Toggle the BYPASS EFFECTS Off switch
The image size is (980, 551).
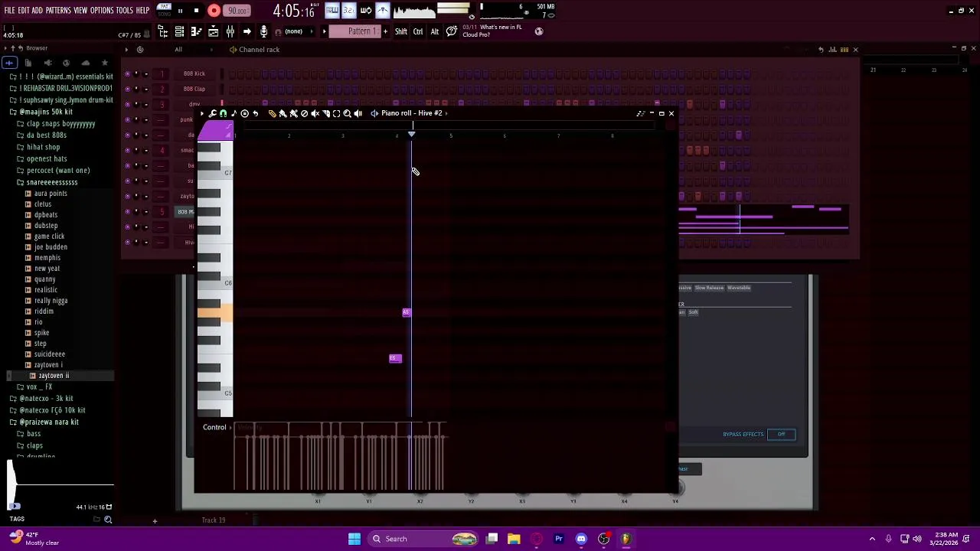(781, 434)
